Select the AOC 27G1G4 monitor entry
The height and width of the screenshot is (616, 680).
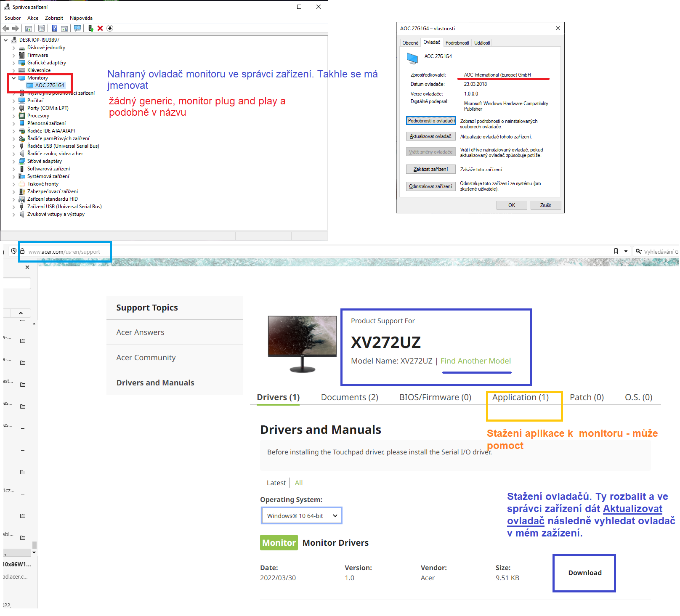point(45,85)
